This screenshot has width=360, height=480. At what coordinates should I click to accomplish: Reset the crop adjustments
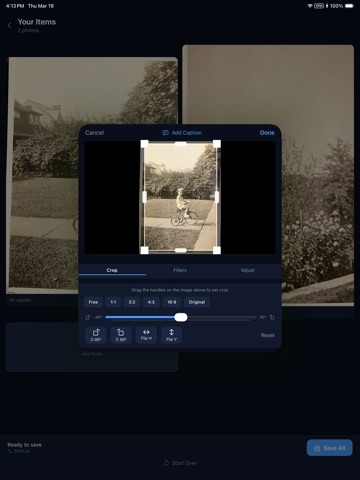tap(268, 335)
